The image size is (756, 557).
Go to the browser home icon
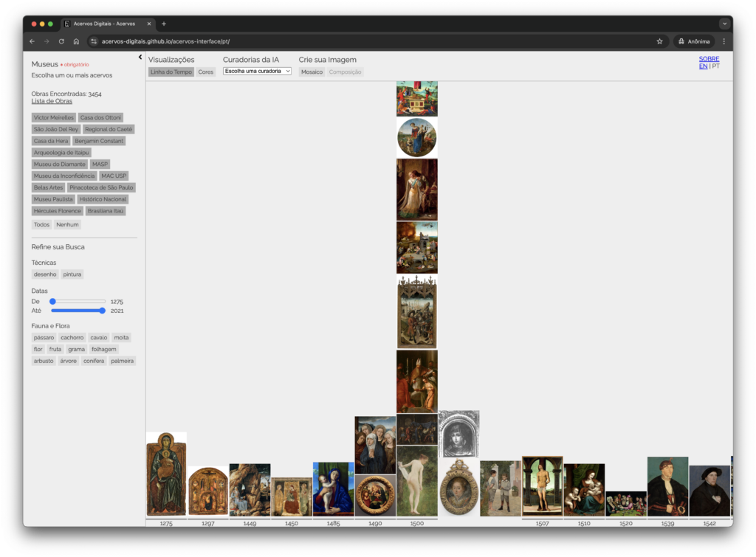click(76, 41)
